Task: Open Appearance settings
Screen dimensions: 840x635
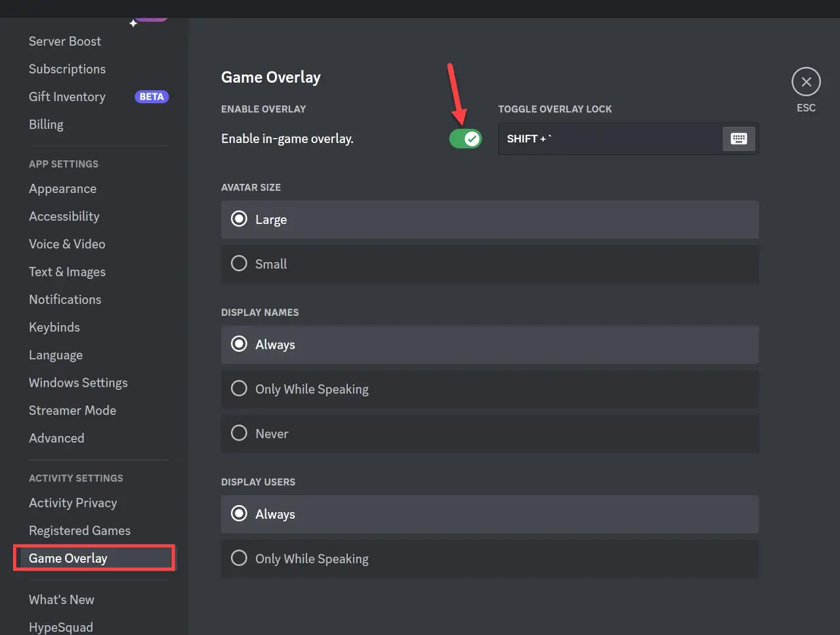Action: [62, 188]
